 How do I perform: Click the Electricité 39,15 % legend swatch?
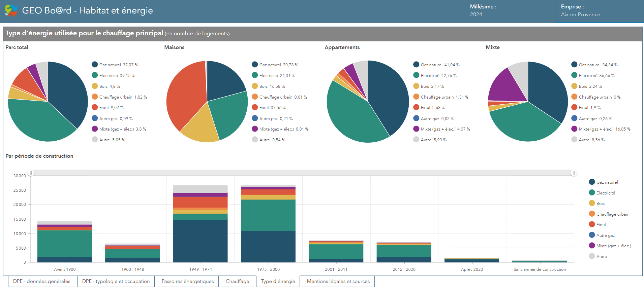(x=95, y=75)
